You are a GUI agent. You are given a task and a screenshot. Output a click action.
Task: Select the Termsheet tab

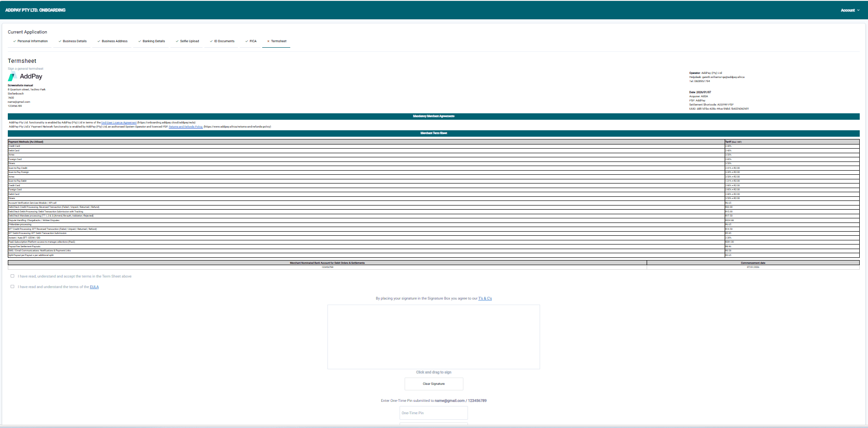[x=276, y=41]
